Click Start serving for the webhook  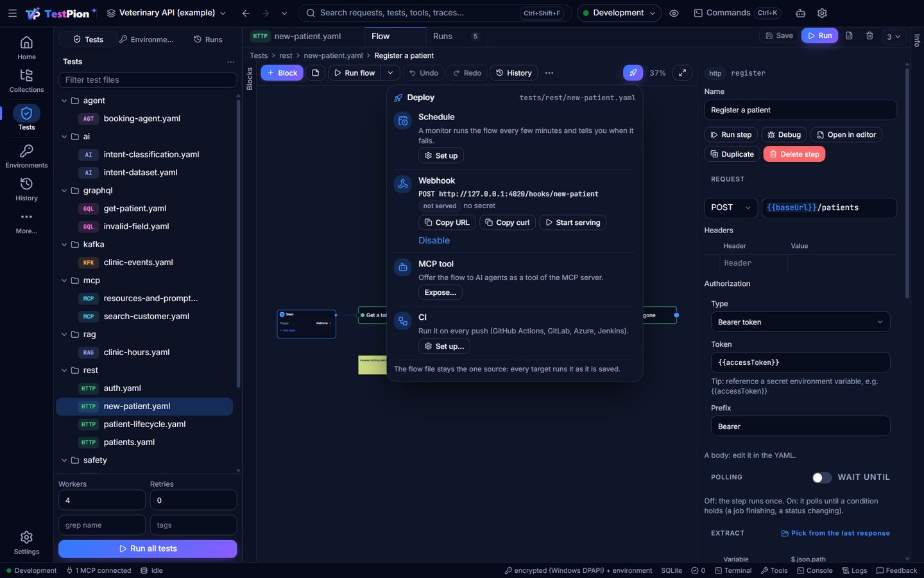point(572,222)
